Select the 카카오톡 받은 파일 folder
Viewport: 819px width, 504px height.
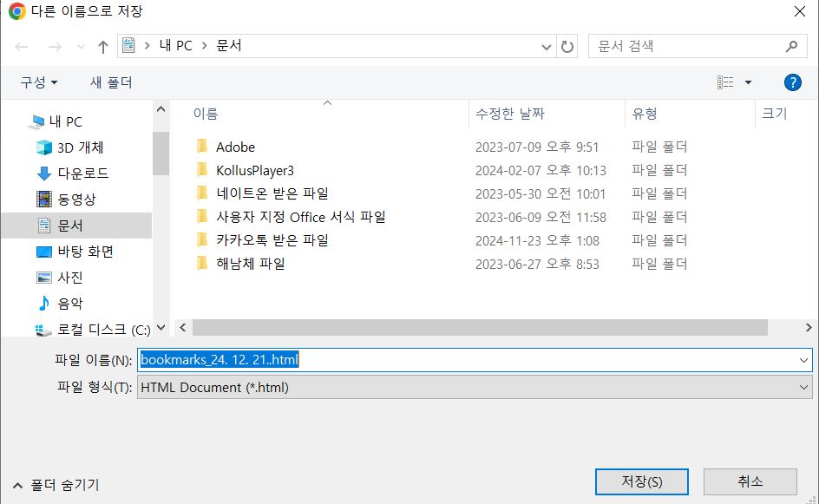[x=272, y=240]
